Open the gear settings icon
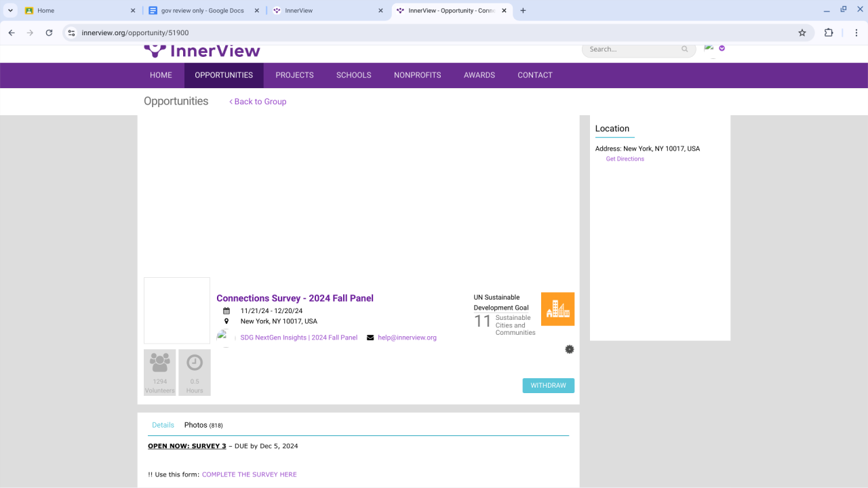Viewport: 868px width, 488px height. tap(570, 349)
